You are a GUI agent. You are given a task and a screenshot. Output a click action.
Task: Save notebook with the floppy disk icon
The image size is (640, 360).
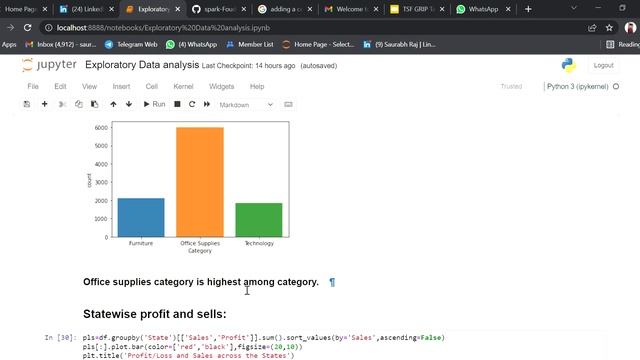pyautogui.click(x=27, y=104)
